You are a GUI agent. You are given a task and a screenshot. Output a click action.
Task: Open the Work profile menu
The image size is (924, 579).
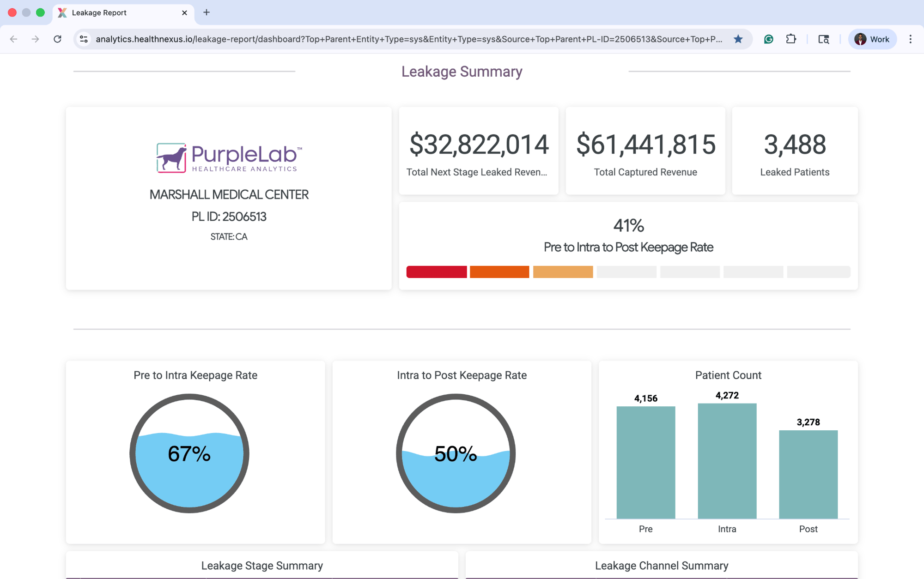pos(872,39)
